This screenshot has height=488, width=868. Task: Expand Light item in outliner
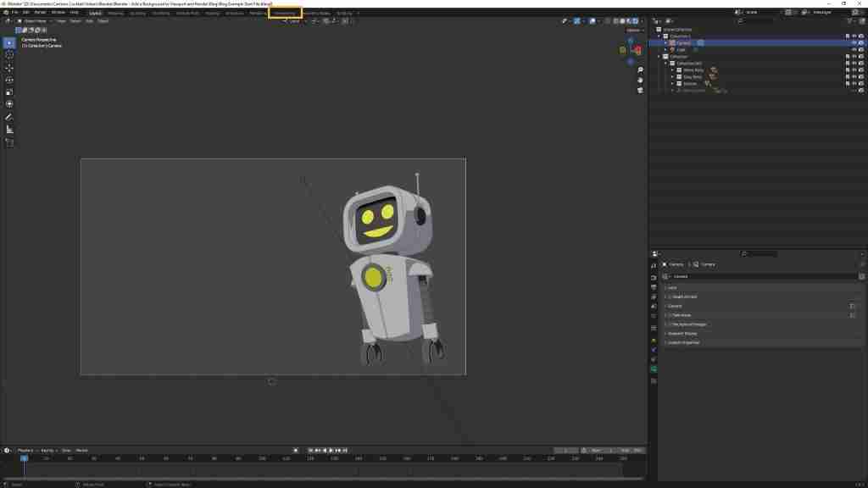(666, 49)
